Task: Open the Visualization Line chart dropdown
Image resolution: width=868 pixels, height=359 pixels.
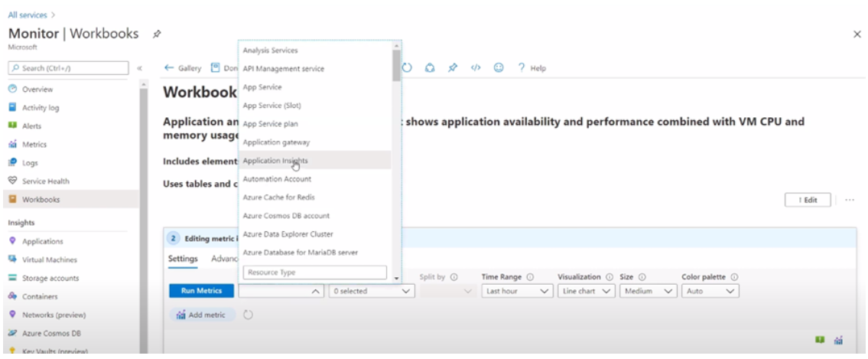Action: tap(587, 291)
